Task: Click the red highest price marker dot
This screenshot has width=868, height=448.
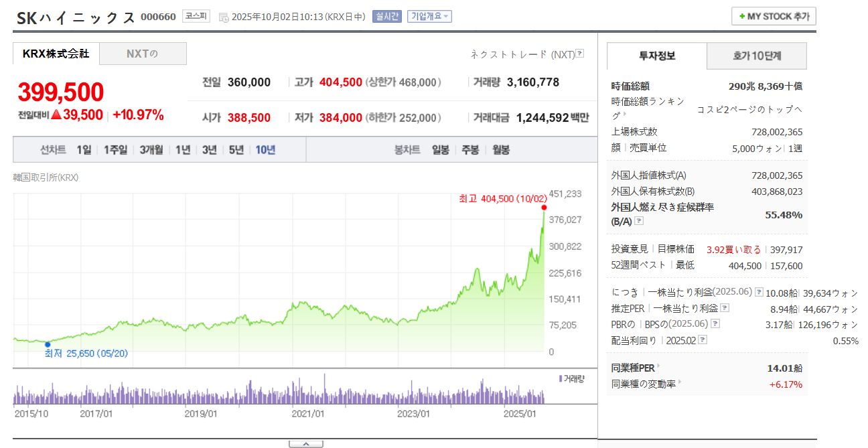Action: 544,208
